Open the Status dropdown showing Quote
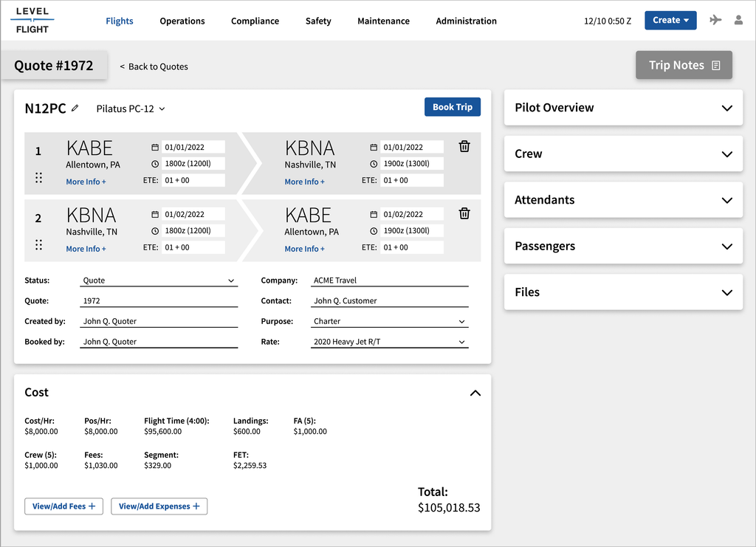 tap(159, 281)
